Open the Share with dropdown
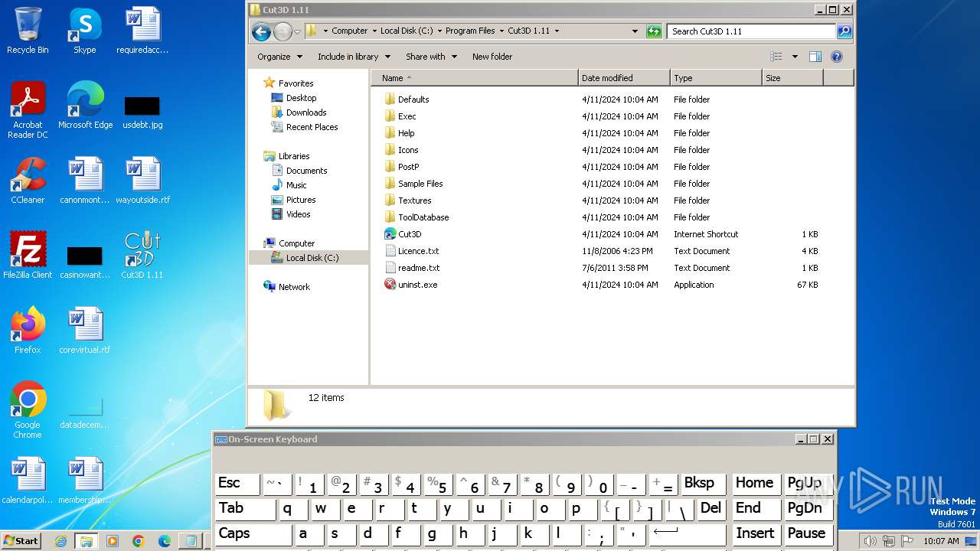This screenshot has height=551, width=980. click(x=431, y=57)
